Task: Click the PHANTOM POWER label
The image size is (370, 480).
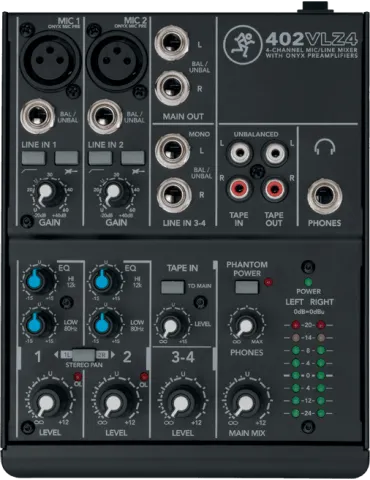Action: click(247, 269)
